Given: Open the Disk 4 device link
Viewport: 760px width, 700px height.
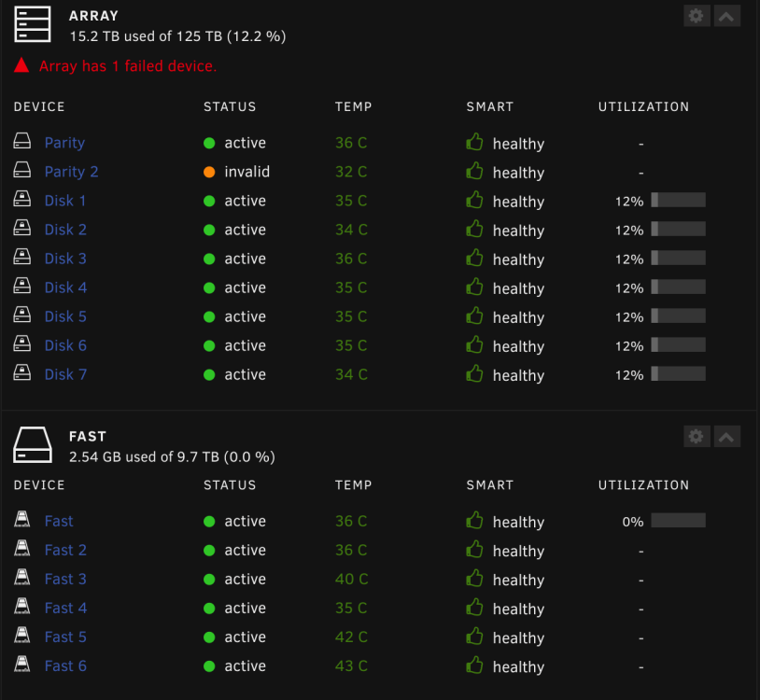Looking at the screenshot, I should tap(65, 287).
